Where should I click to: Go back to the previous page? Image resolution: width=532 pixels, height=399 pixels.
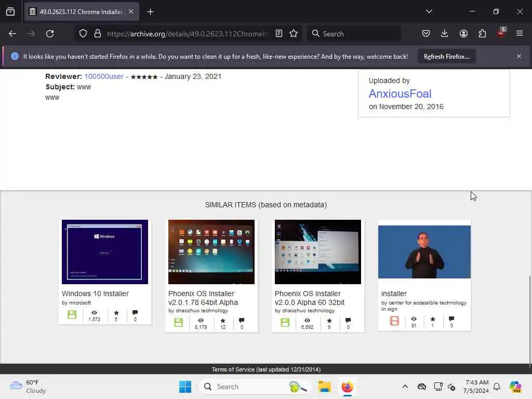tap(12, 34)
